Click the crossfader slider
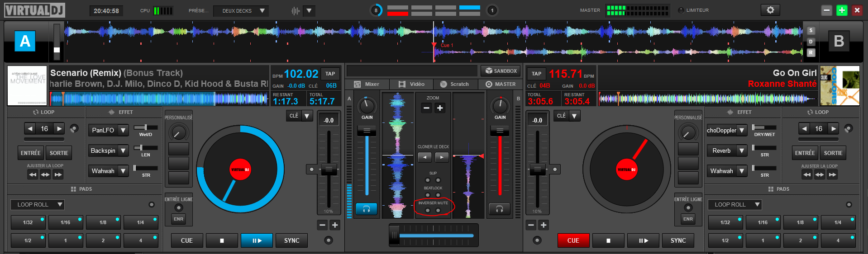868x254 pixels. [x=434, y=235]
